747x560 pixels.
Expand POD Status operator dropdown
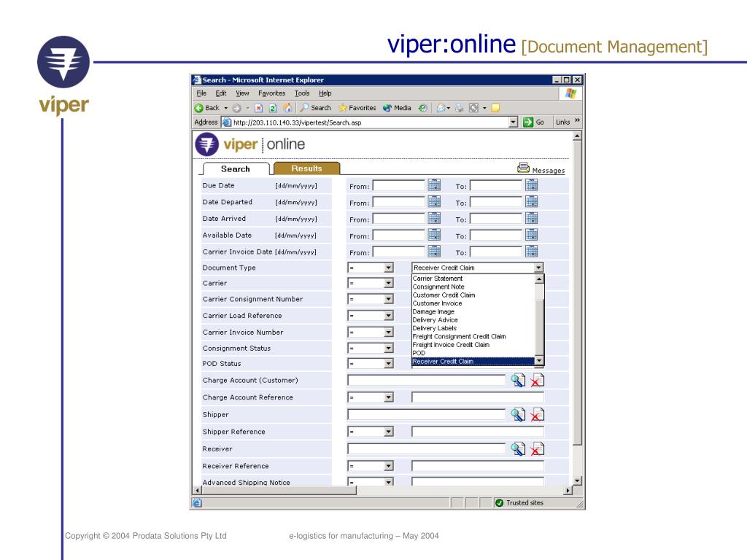click(x=389, y=364)
